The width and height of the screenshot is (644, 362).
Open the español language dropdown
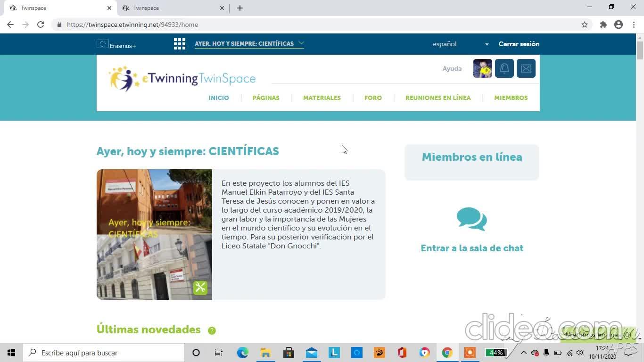[461, 44]
